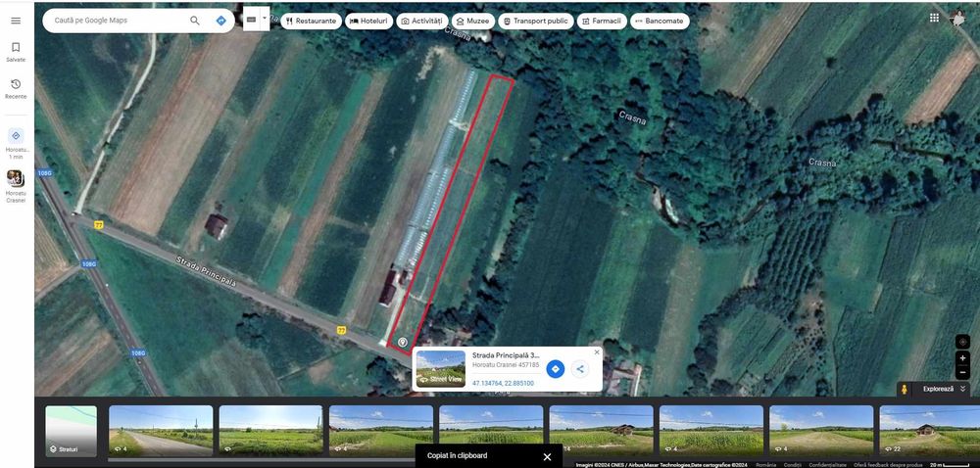Image resolution: width=980 pixels, height=468 pixels.
Task: Open the Condiții footer link
Action: pyautogui.click(x=793, y=465)
